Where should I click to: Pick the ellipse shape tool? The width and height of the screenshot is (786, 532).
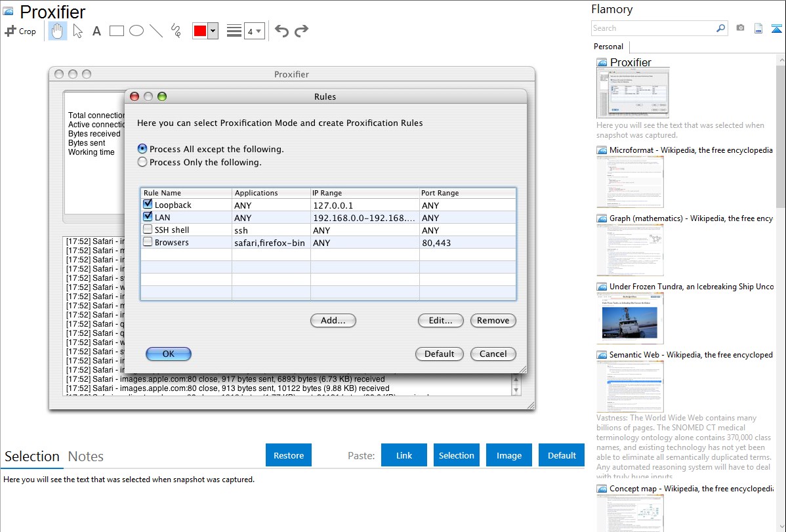(136, 31)
